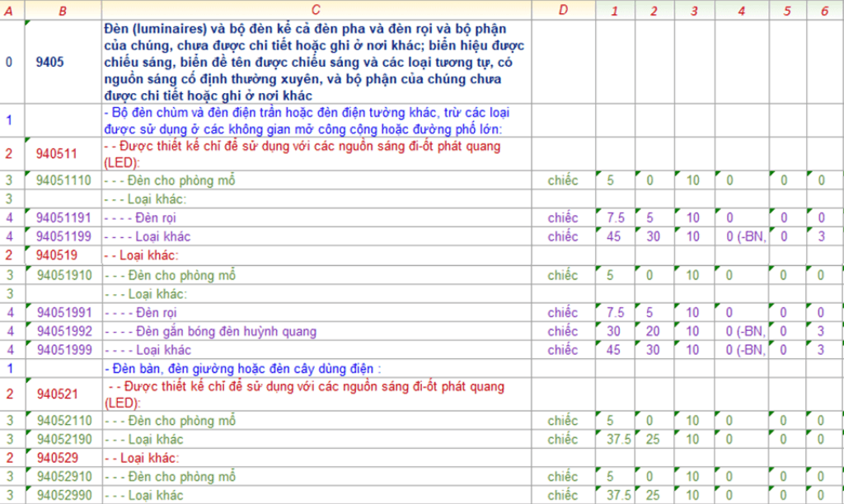Select the code cell 94051110
This screenshot has height=504, width=844.
[63, 180]
